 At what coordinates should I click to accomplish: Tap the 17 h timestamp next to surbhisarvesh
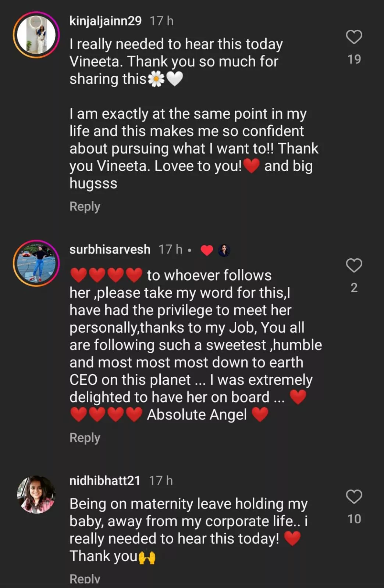(170, 250)
